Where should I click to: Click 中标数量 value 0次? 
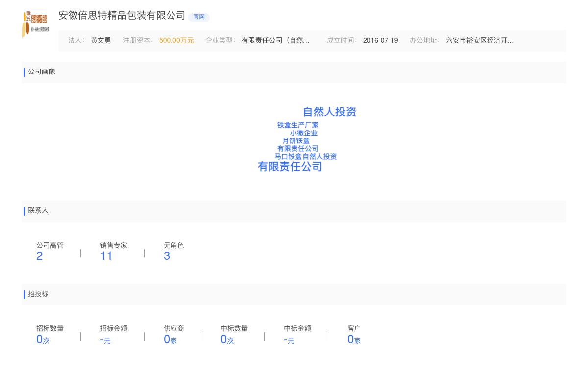pos(227,339)
